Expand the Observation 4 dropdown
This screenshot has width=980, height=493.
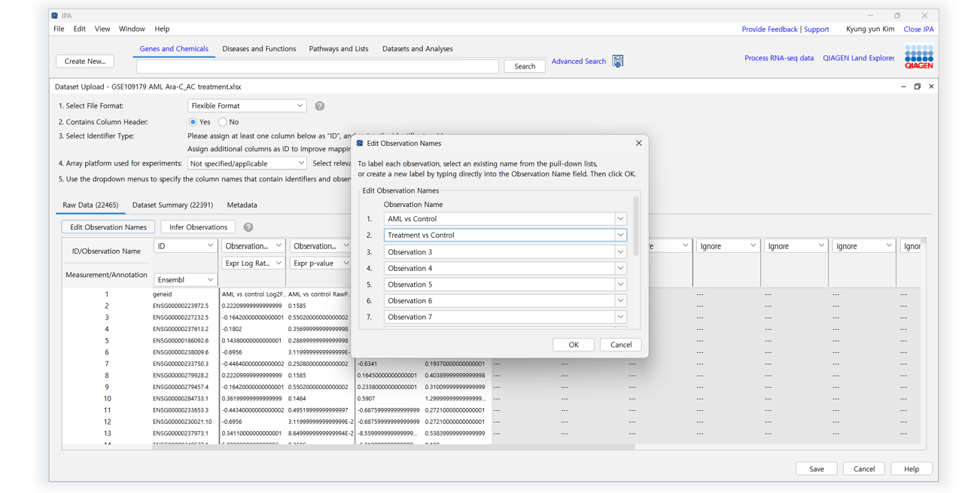coord(620,269)
